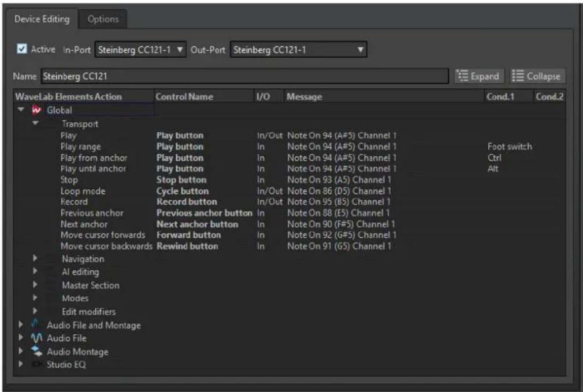583x392 pixels.
Task: Select the Device Editing tab
Action: (x=42, y=19)
